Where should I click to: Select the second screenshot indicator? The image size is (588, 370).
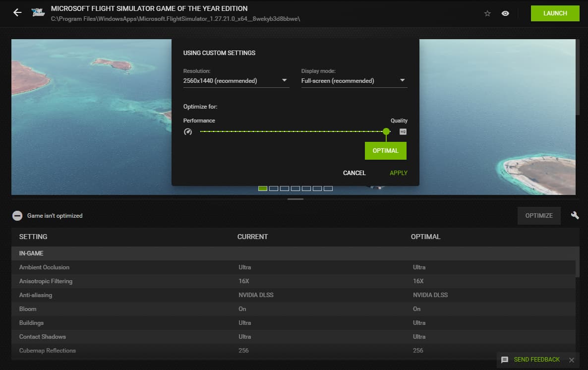[274, 188]
